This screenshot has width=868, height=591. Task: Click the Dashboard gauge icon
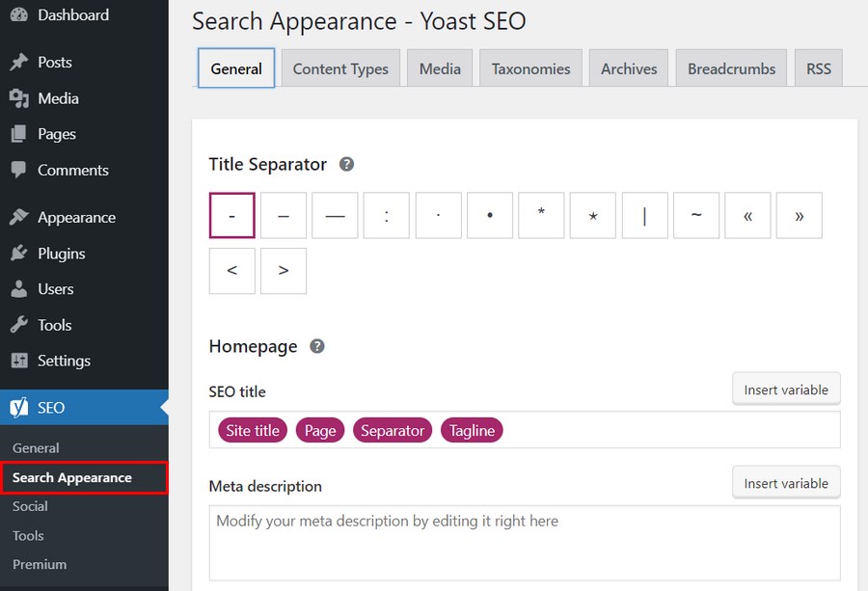coord(19,14)
